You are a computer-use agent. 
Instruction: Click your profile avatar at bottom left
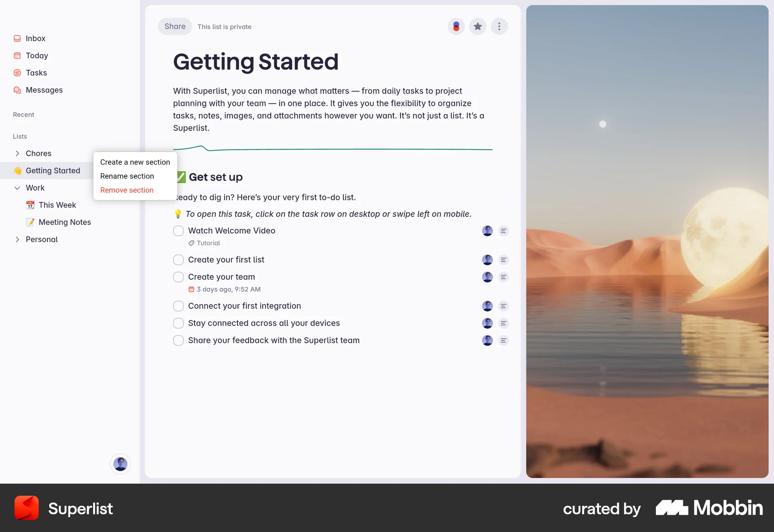120,464
